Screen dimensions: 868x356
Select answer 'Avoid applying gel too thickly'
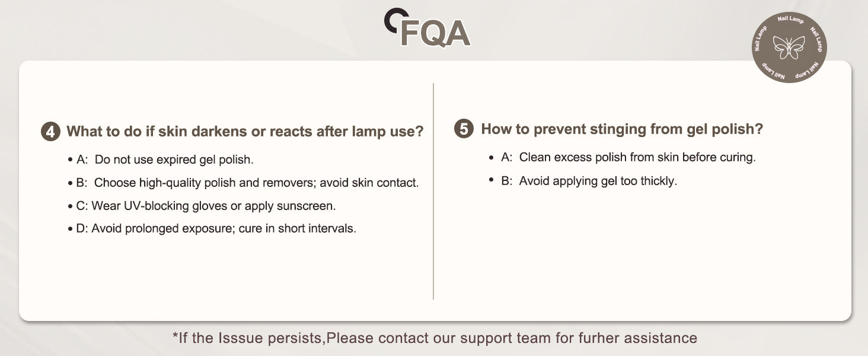(x=598, y=181)
